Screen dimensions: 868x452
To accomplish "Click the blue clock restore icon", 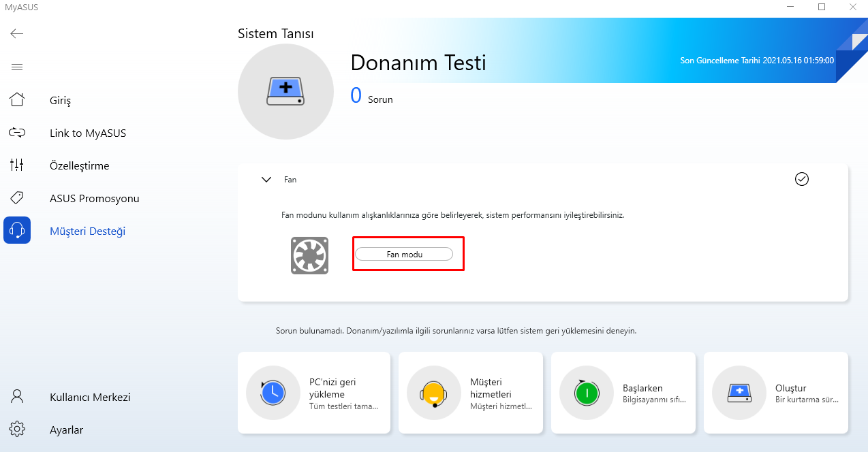I will click(273, 393).
